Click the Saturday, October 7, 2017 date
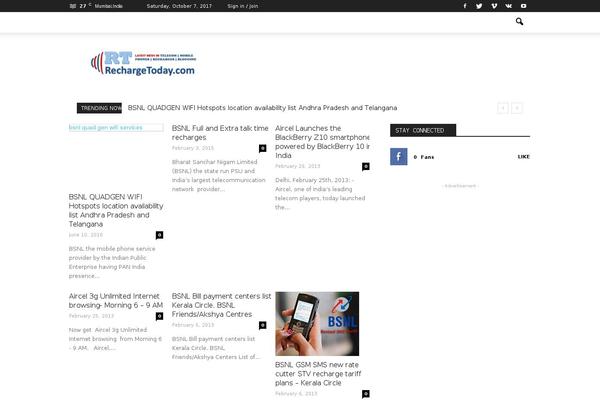Image resolution: width=600 pixels, height=400 pixels. (179, 6)
